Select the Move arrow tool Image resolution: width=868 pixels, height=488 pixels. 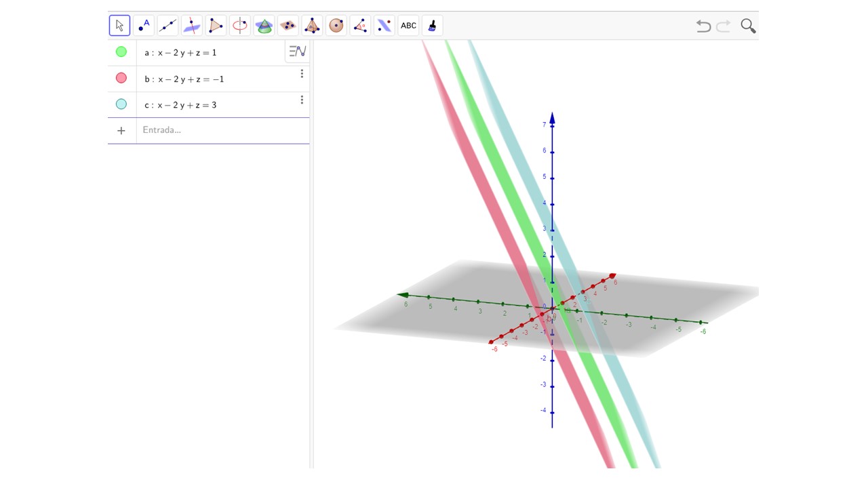[x=119, y=26]
